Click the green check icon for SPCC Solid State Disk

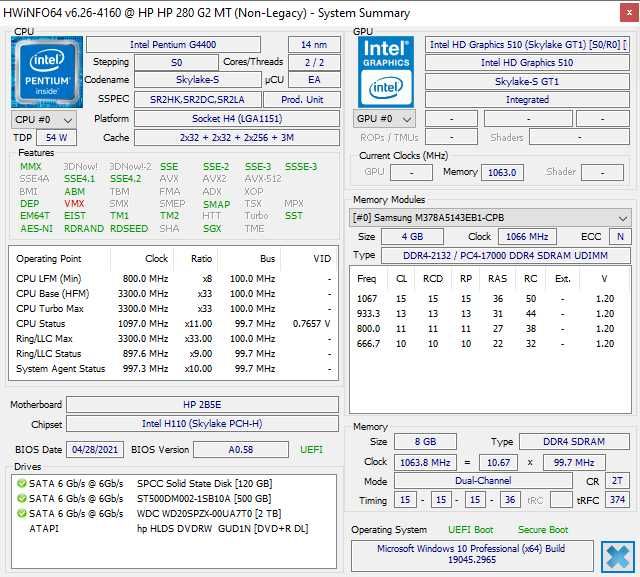[21, 484]
